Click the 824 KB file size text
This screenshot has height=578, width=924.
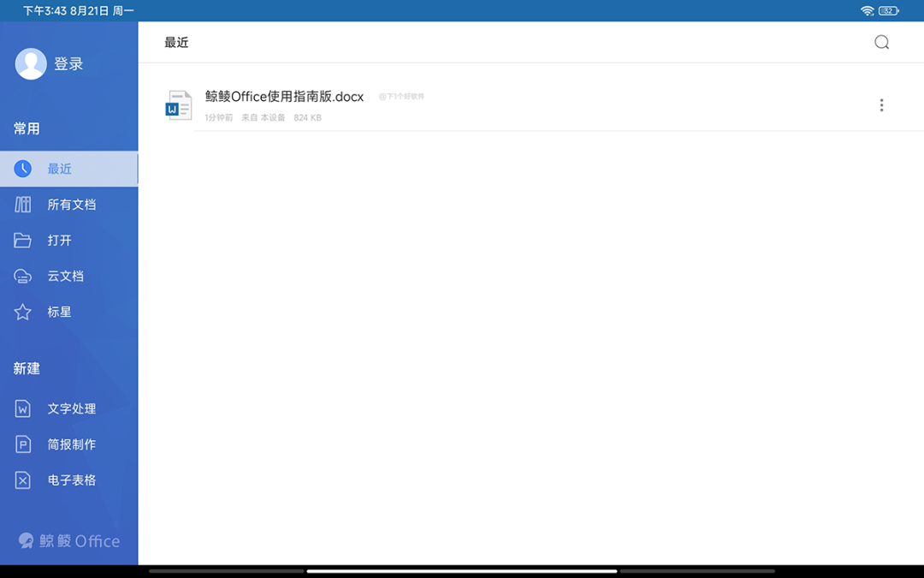[308, 117]
